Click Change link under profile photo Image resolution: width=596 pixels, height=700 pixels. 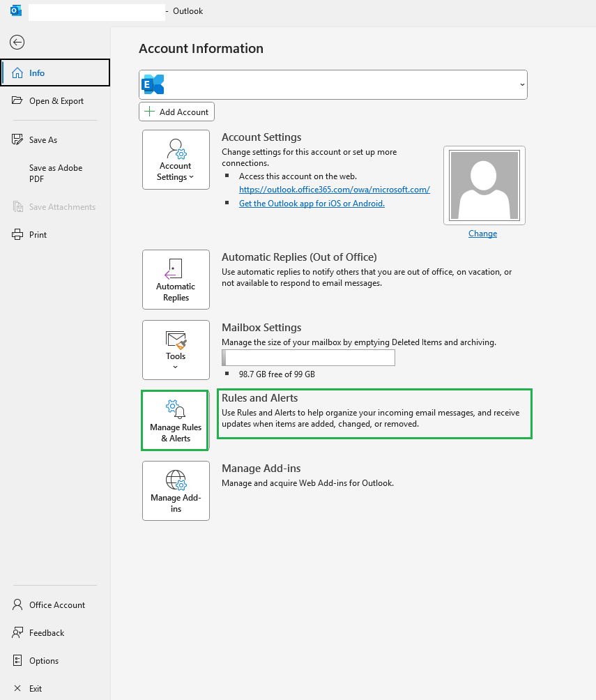482,234
